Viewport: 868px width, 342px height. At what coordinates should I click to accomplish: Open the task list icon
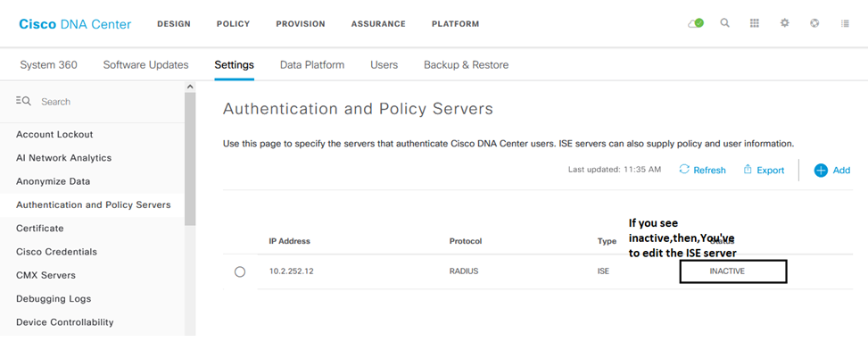tap(844, 23)
